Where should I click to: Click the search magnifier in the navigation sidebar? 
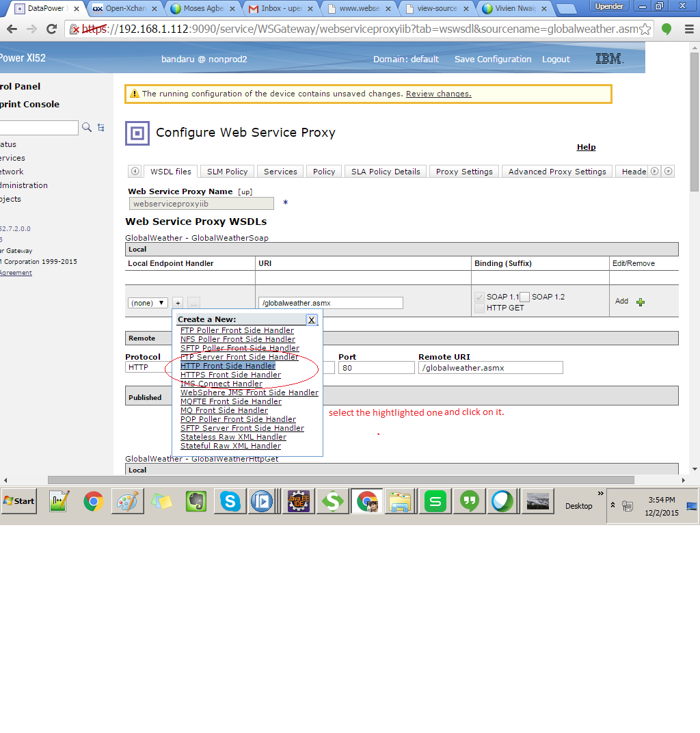tap(87, 128)
